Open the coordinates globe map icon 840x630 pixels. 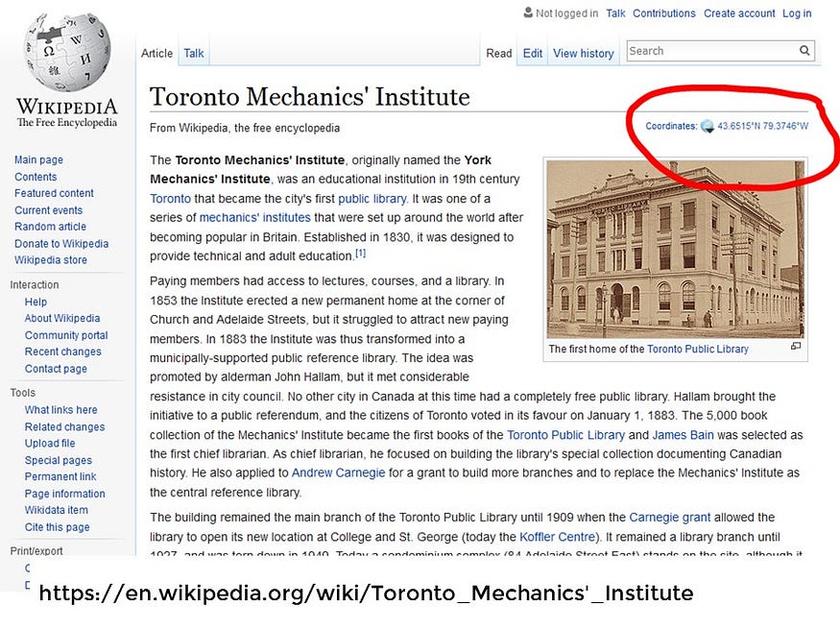point(708,127)
